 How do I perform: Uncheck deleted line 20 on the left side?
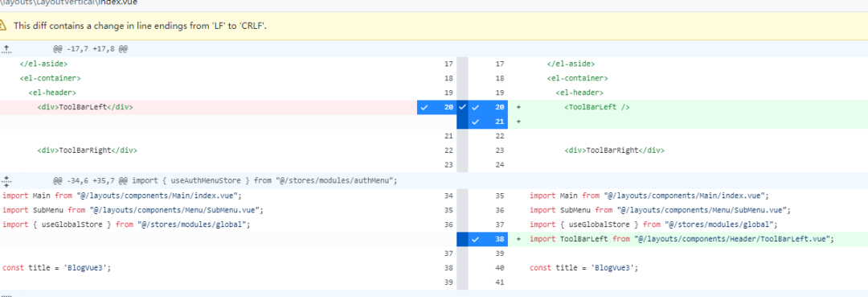(436, 108)
